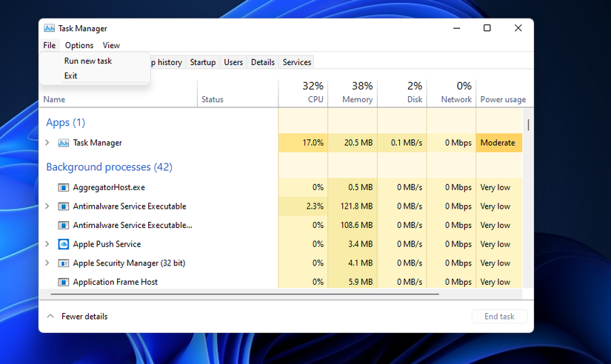This screenshot has height=364, width=611.
Task: Select the Application Frame Host row name
Action: [x=116, y=282]
